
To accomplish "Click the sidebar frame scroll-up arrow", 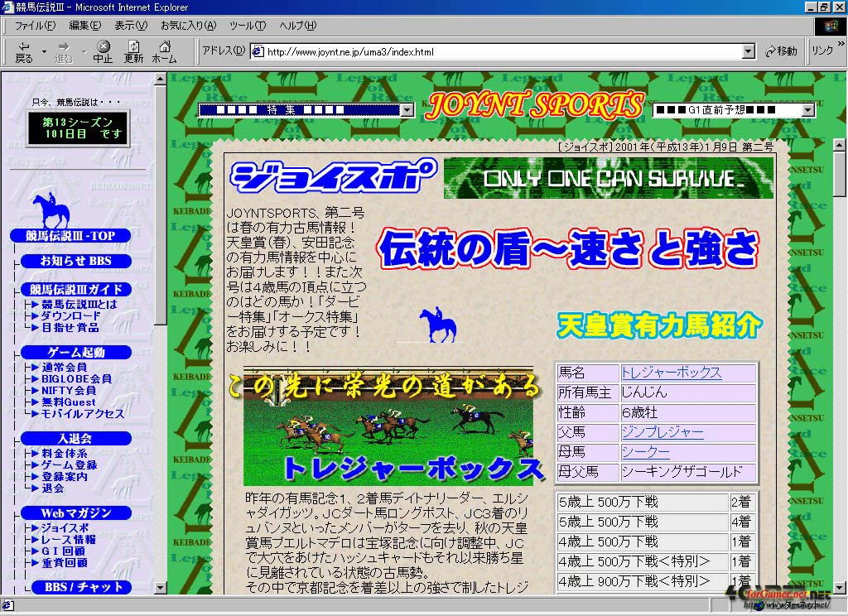I will click(x=160, y=79).
